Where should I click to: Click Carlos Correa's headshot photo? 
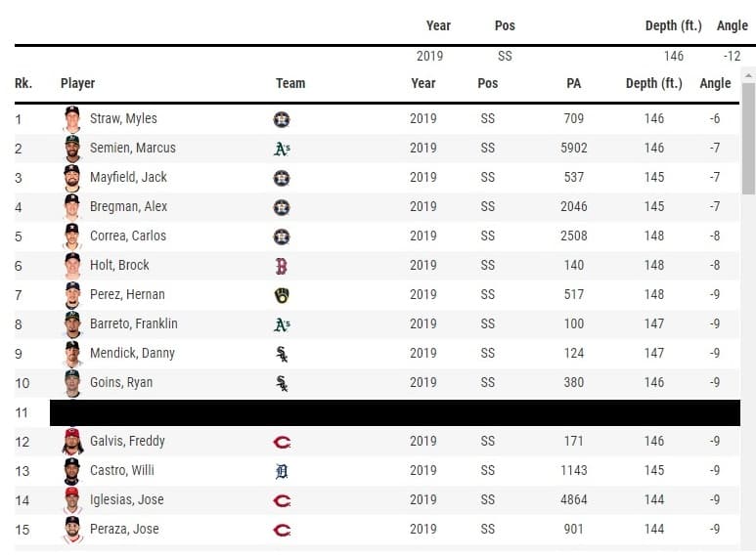71,236
